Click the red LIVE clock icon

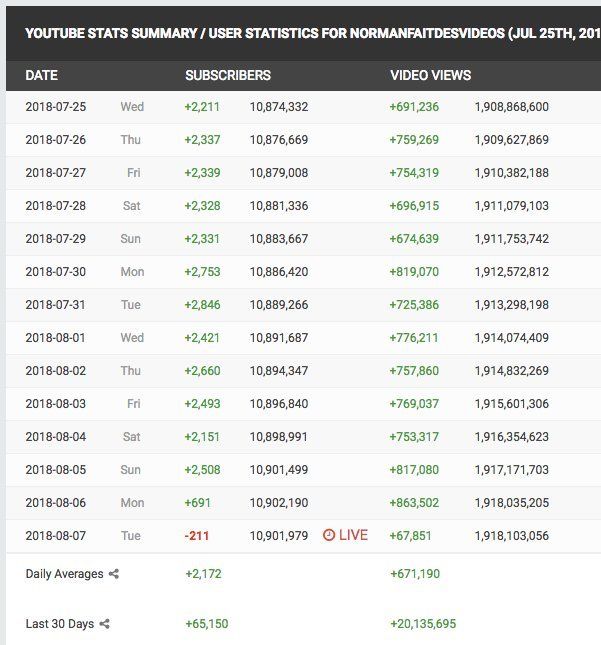click(329, 535)
